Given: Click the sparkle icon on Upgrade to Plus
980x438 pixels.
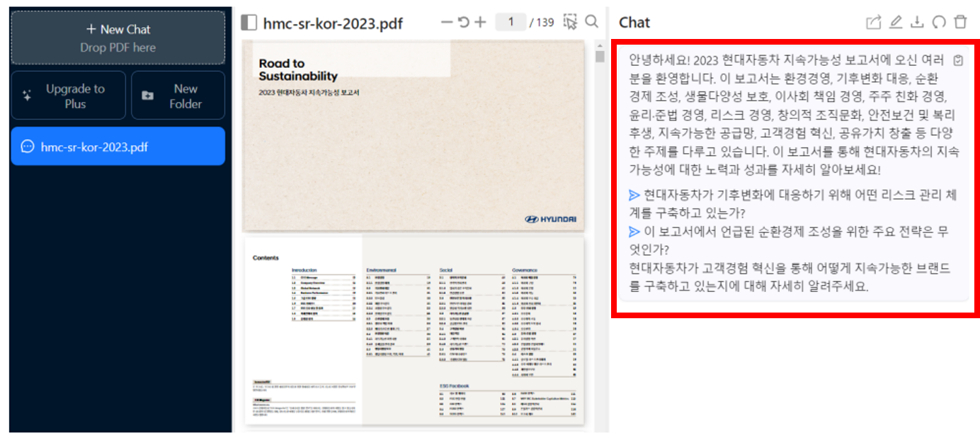Looking at the screenshot, I should (x=27, y=96).
